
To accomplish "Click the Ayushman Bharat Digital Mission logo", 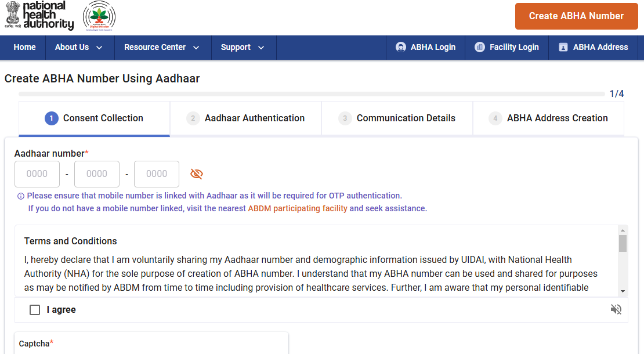I will [x=99, y=16].
